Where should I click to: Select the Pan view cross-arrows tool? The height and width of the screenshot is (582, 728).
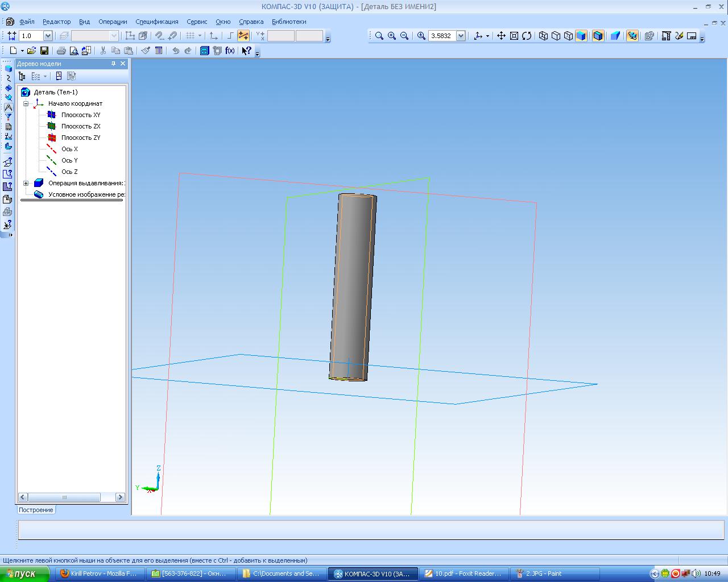[x=501, y=36]
